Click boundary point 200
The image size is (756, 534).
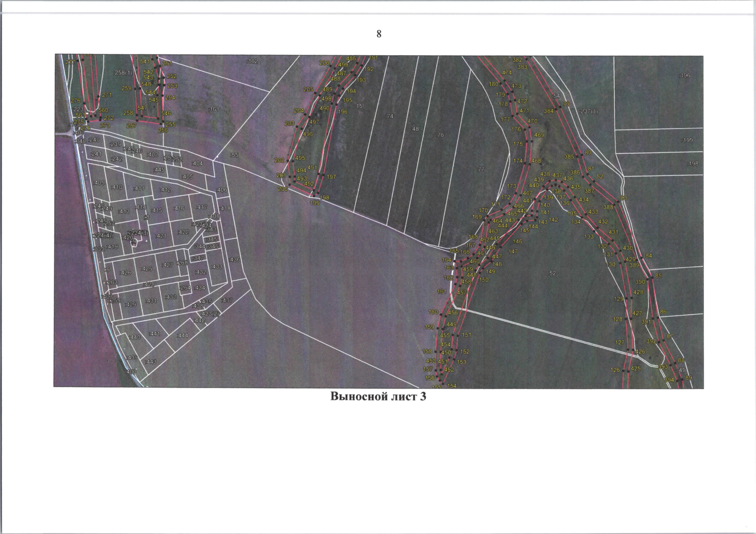click(283, 189)
